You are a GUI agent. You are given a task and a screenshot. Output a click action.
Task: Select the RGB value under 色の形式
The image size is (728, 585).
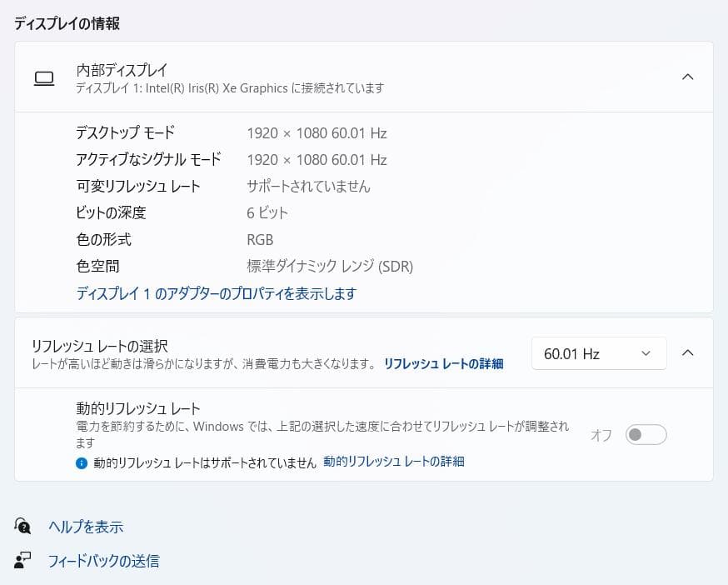[x=260, y=239]
